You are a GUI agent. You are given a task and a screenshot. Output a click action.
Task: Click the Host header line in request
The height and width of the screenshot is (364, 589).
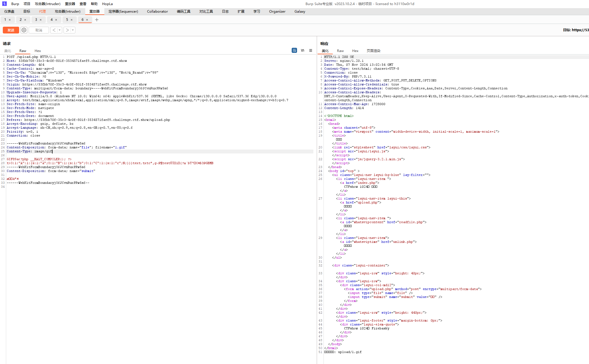click(x=67, y=61)
